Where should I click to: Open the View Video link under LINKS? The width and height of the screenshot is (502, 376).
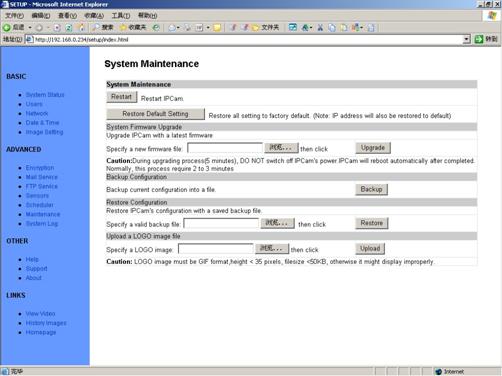40,314
